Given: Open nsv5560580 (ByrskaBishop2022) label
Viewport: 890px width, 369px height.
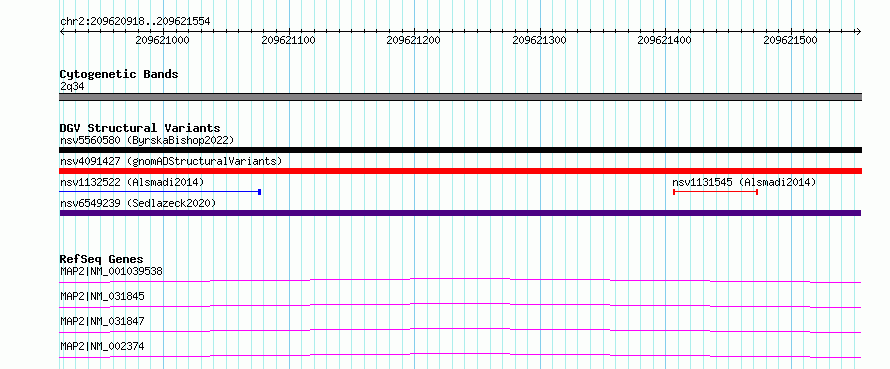Looking at the screenshot, I should 147,140.
